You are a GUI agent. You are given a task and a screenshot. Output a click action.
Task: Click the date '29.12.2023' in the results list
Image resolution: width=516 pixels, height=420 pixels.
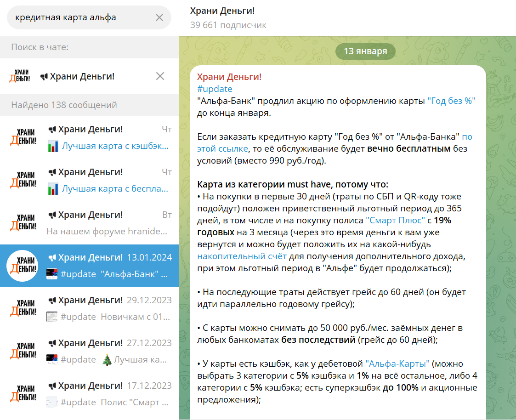(x=149, y=300)
